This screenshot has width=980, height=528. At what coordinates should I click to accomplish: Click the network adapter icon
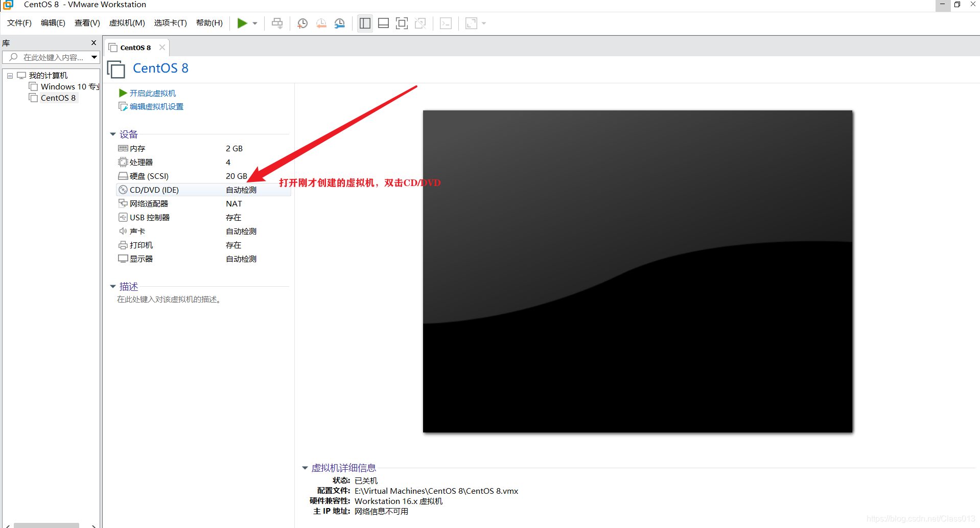coord(123,203)
